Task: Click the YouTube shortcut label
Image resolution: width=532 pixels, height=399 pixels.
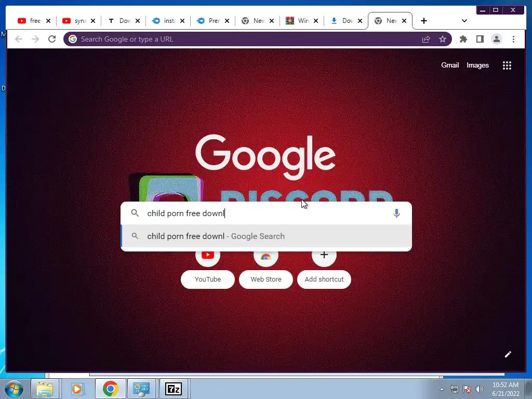Action: (208, 279)
